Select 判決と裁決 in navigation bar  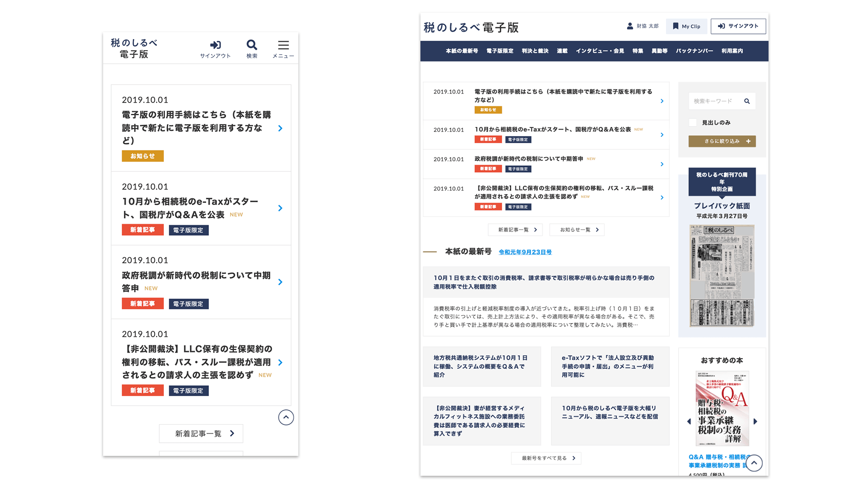535,51
